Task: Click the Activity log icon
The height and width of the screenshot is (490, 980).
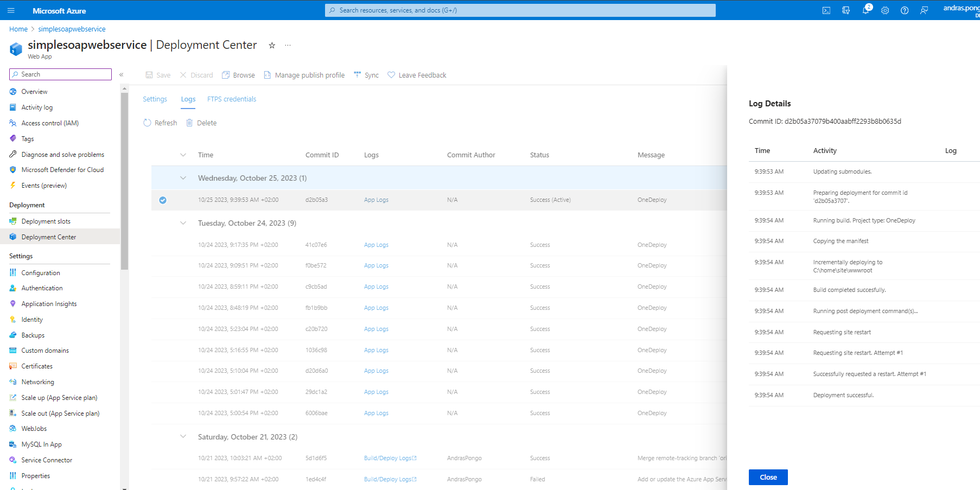Action: [13, 107]
